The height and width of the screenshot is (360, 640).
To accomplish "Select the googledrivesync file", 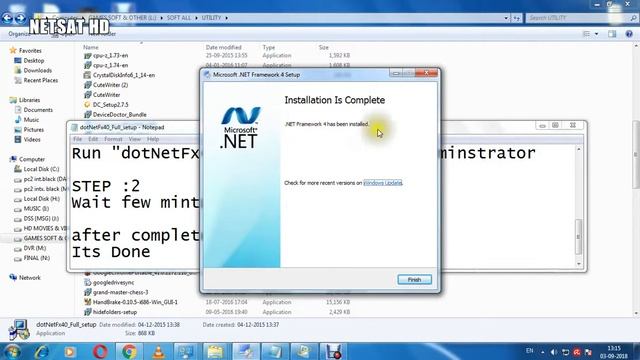I will [x=113, y=282].
